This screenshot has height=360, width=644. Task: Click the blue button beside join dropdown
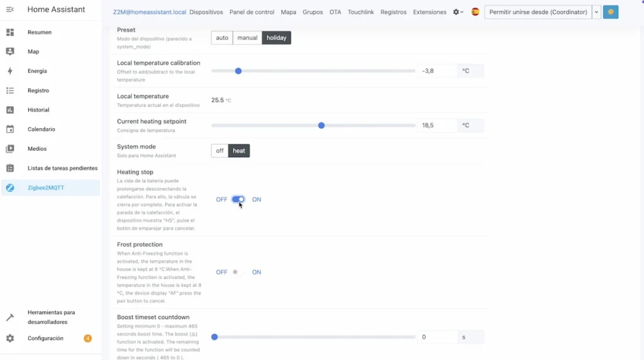pyautogui.click(x=611, y=12)
